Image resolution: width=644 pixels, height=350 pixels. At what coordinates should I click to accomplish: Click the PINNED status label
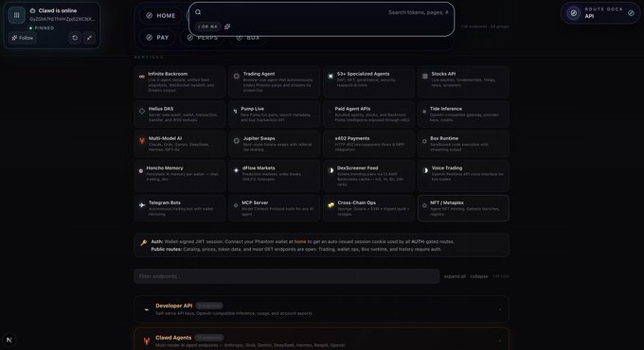coord(45,27)
